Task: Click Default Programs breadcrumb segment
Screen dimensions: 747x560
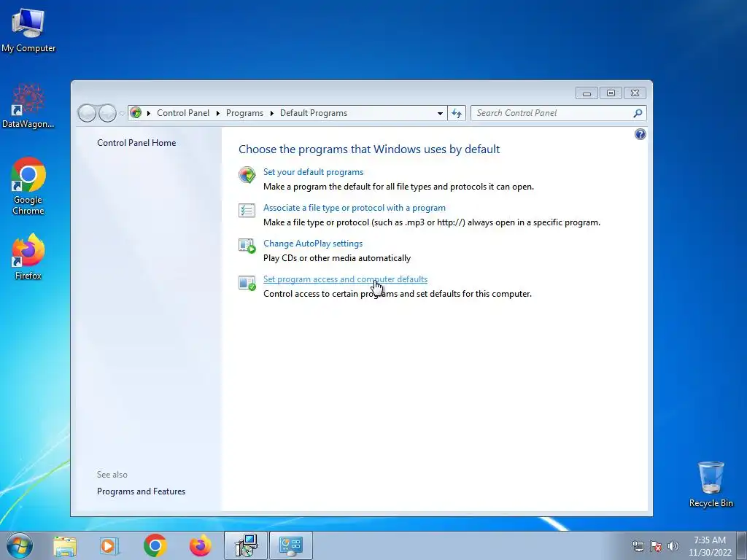Action: [x=314, y=113]
